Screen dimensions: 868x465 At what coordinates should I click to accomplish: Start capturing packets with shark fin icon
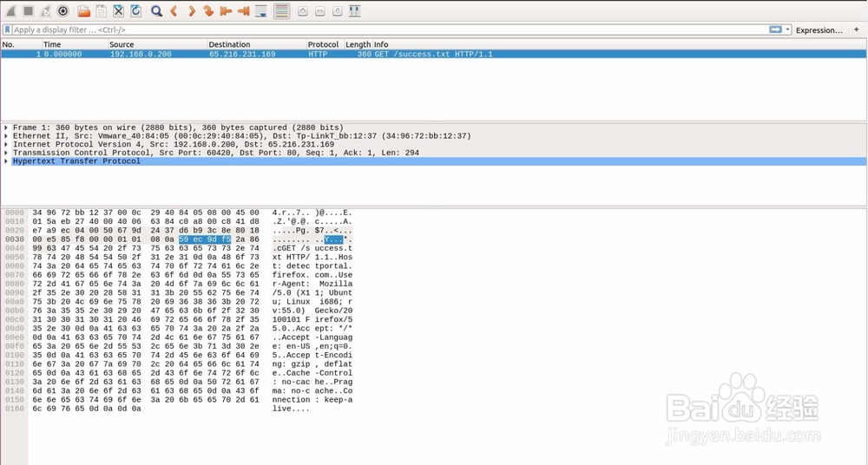(11, 11)
